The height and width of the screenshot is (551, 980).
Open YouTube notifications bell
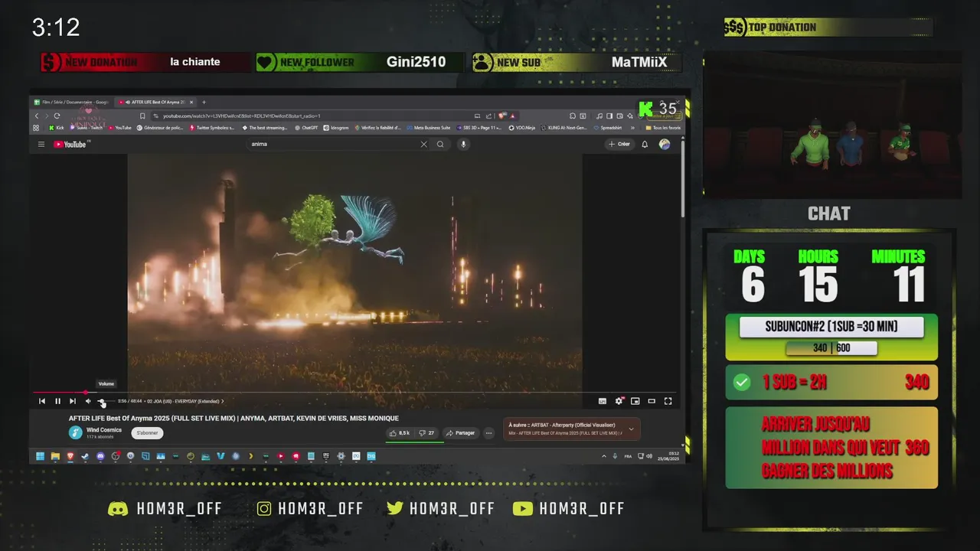tap(645, 144)
